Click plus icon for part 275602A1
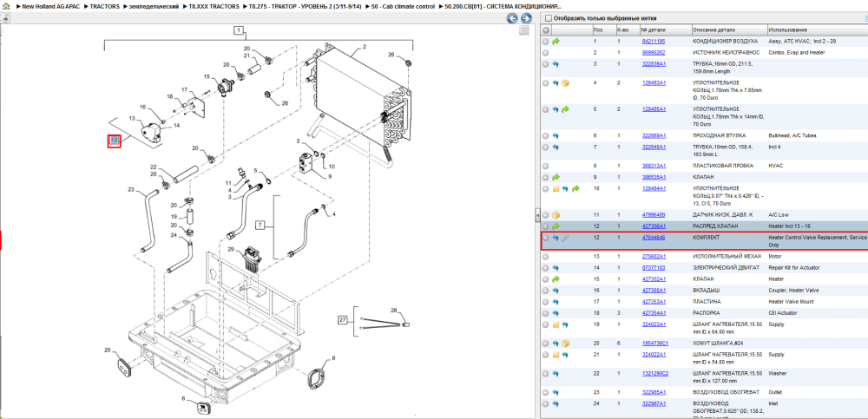 (x=545, y=257)
